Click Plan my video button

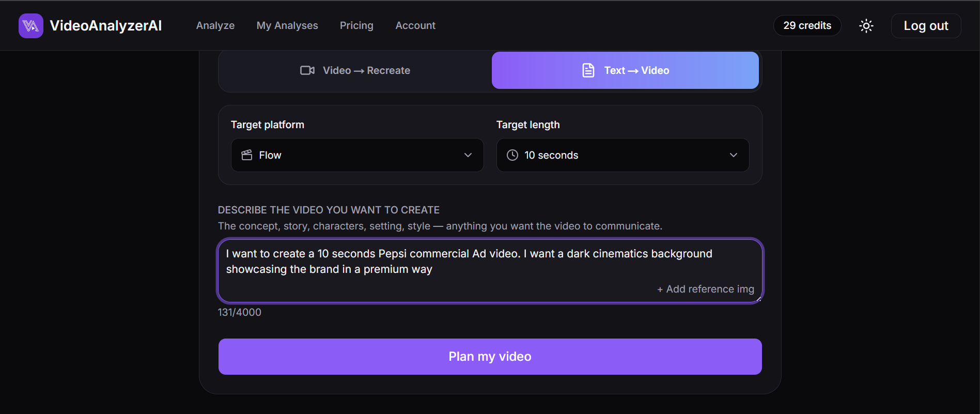point(490,357)
